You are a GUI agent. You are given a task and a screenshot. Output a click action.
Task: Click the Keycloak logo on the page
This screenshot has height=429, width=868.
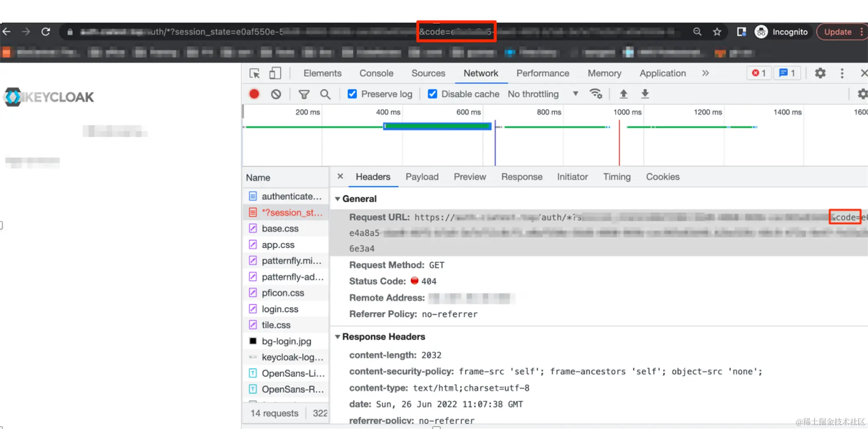click(49, 97)
